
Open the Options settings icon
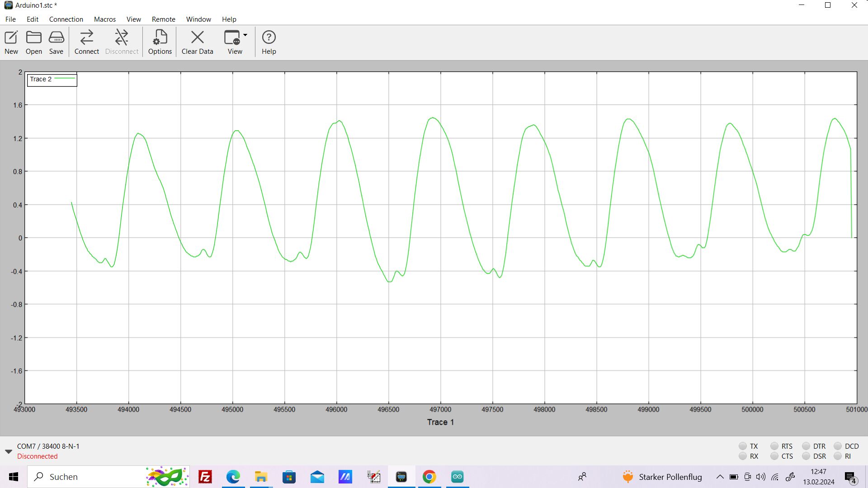(x=160, y=38)
